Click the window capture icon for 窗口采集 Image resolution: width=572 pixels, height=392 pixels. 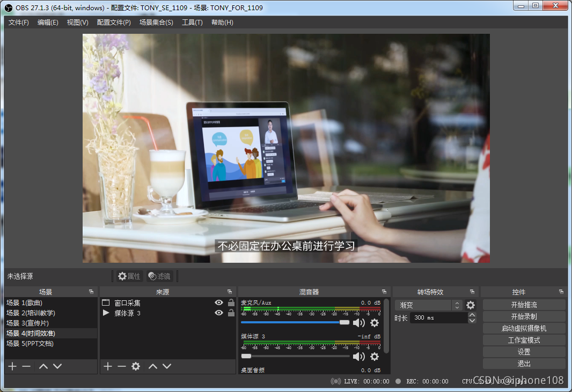click(x=106, y=302)
